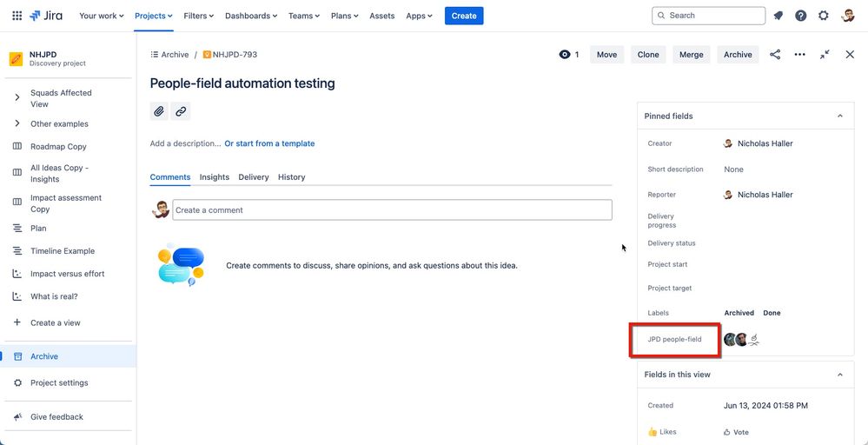Click the title People-field automation testing
Screen dimensions: 868x445
point(242,83)
